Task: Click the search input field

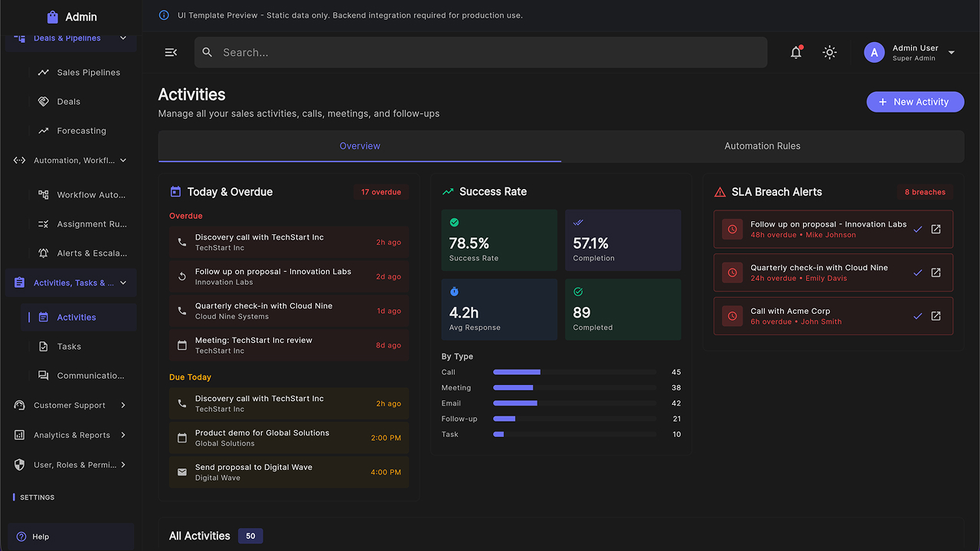Action: click(x=481, y=52)
